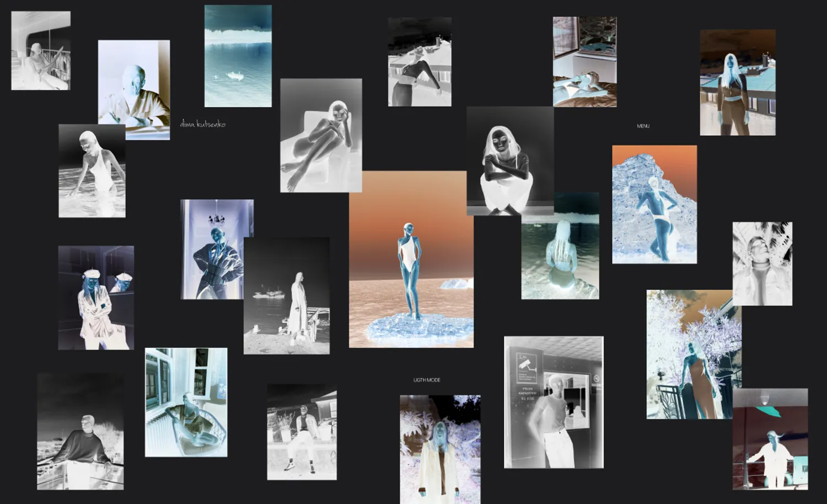Select photo of woman in beret by mirror
Image resolution: width=827 pixels, height=504 pixels.
(x=96, y=297)
